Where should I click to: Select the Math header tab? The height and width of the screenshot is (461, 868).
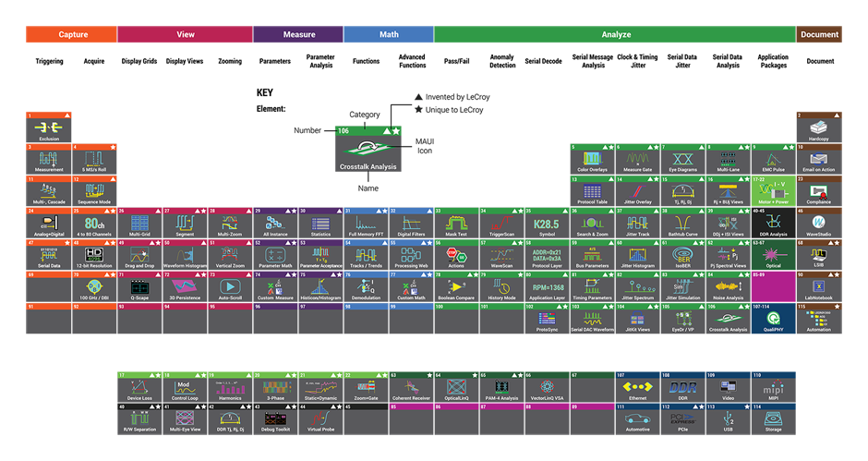coord(388,35)
